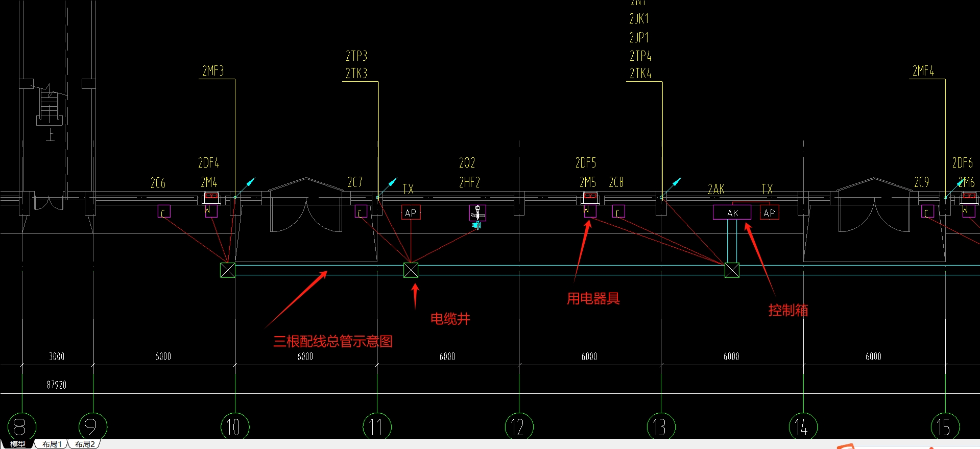980x449 pixels.
Task: Select the axis bubble numbered 14
Action: pyautogui.click(x=803, y=427)
